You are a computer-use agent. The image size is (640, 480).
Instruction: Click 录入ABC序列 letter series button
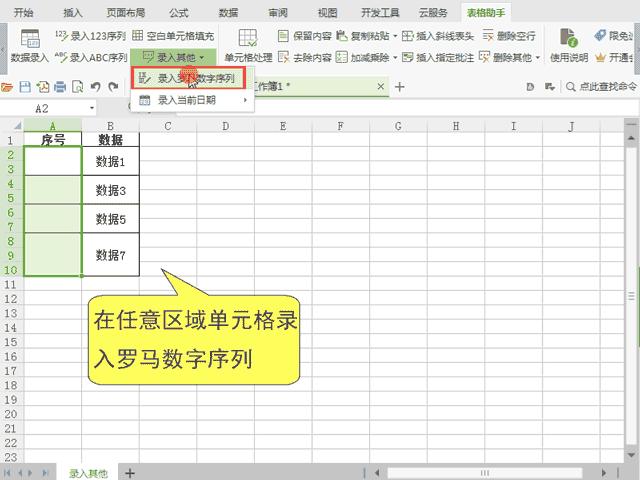click(91, 58)
